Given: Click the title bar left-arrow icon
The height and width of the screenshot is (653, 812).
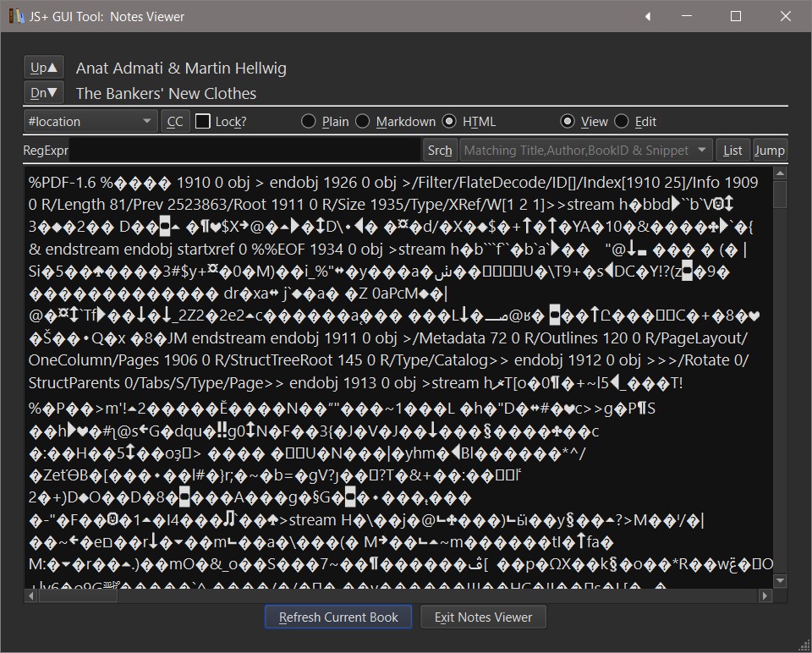Looking at the screenshot, I should click(648, 17).
